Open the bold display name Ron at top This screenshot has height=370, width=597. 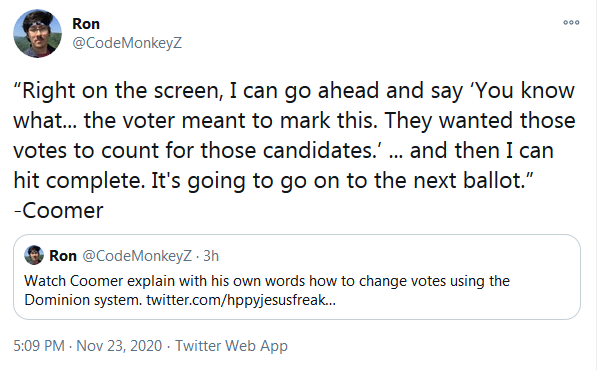pyautogui.click(x=86, y=24)
